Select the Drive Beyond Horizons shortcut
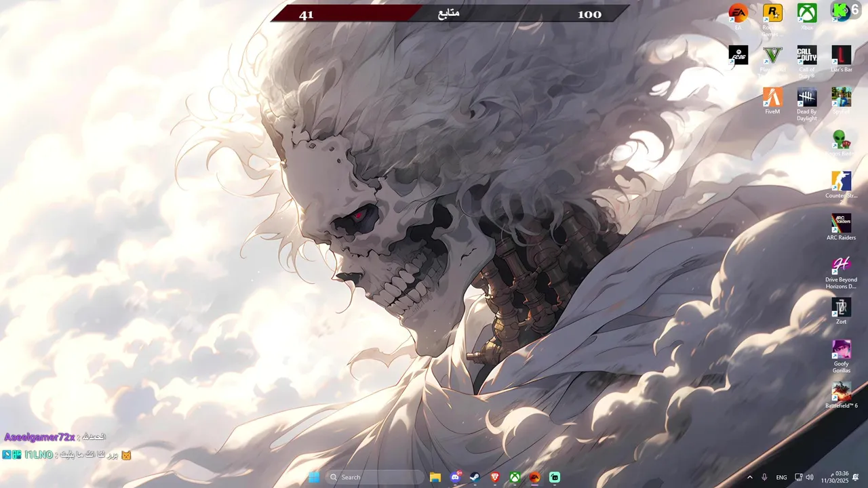868x488 pixels. 842,272
